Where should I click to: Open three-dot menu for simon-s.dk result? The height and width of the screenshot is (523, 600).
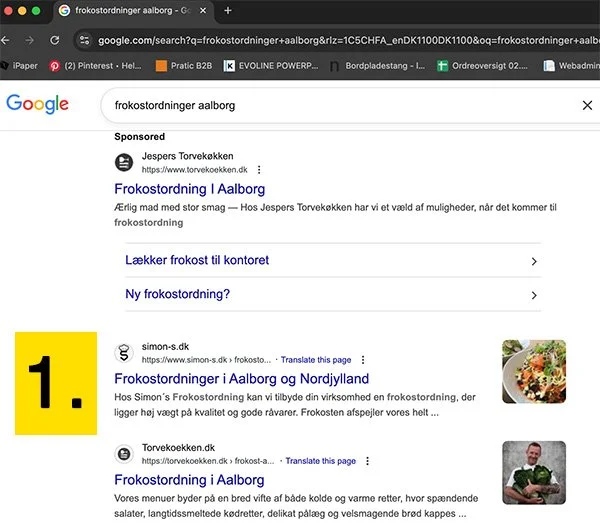click(363, 360)
